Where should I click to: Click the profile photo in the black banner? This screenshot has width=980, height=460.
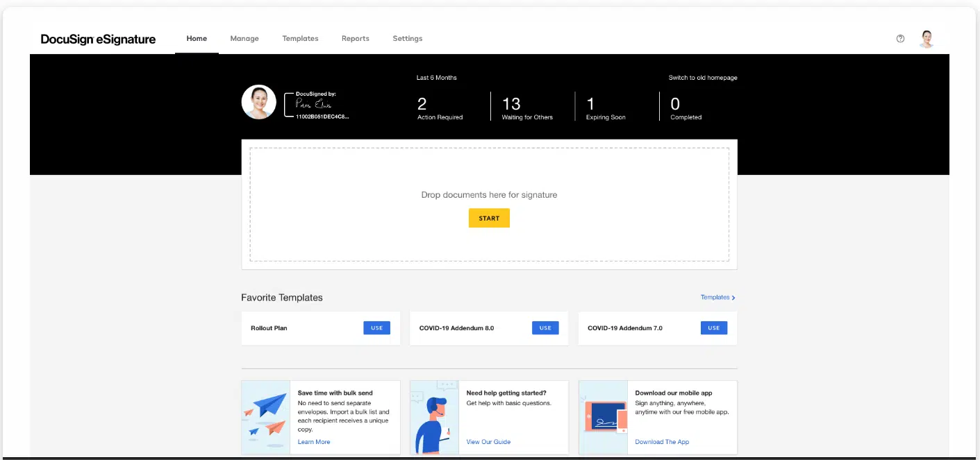point(258,102)
